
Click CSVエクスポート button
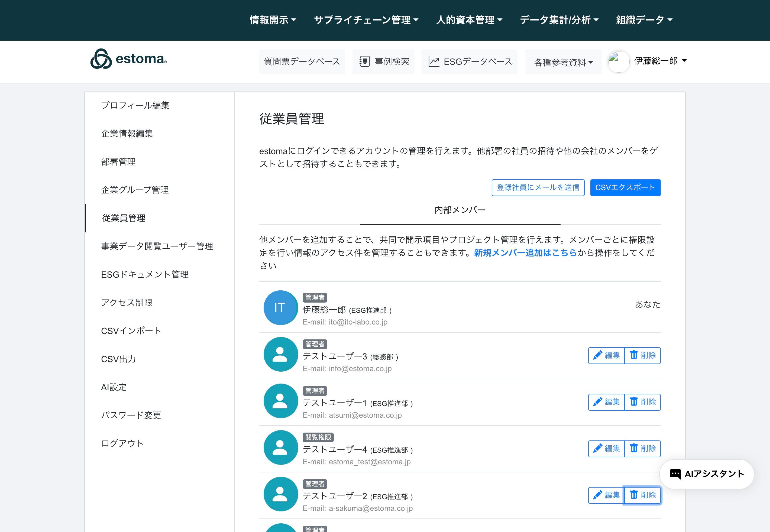point(625,188)
